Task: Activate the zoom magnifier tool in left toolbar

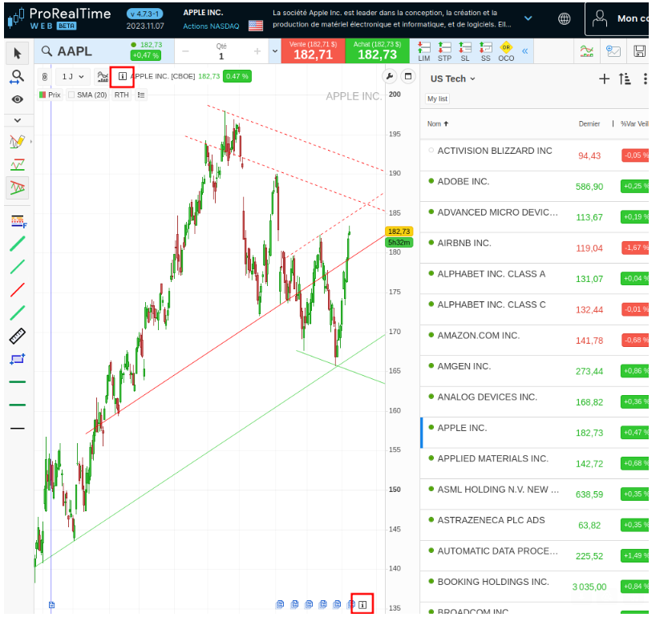Action: point(17,77)
